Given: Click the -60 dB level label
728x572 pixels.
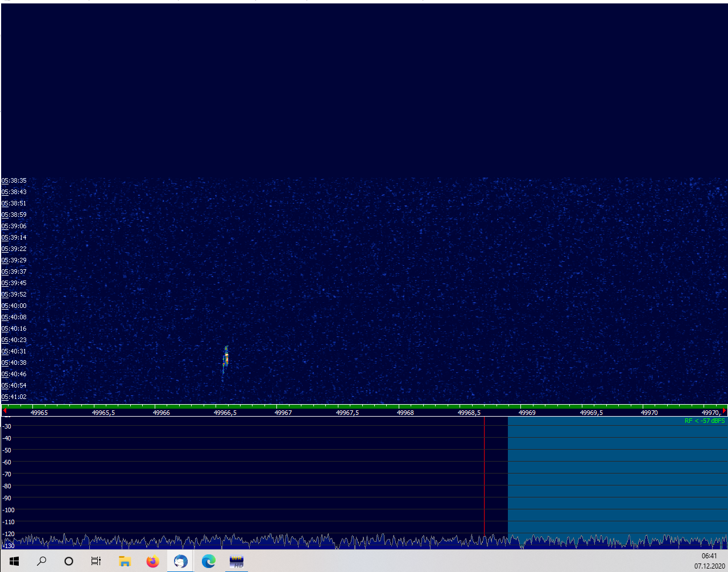Looking at the screenshot, I should point(7,462).
